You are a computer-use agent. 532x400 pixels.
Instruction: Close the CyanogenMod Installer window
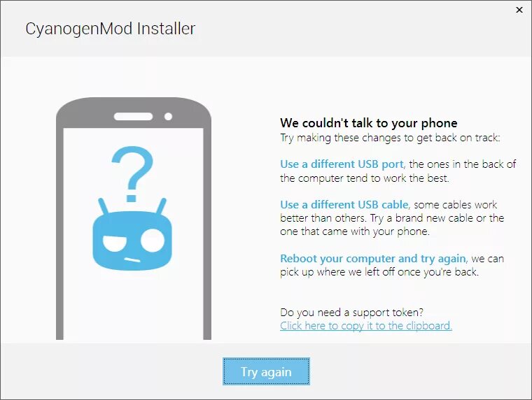519,10
